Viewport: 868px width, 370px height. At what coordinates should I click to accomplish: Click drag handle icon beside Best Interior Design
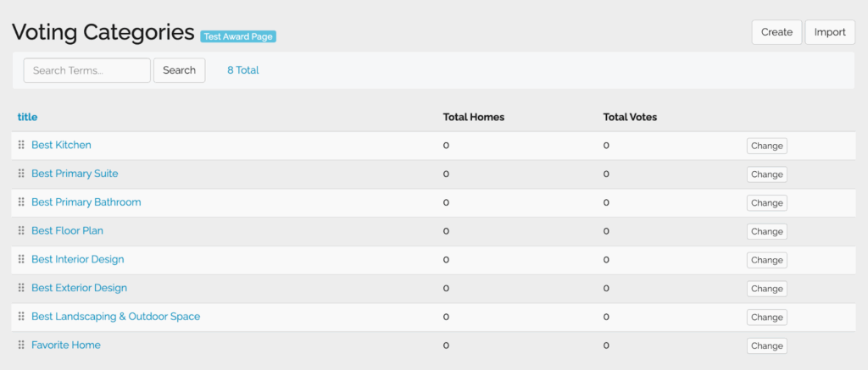click(21, 260)
